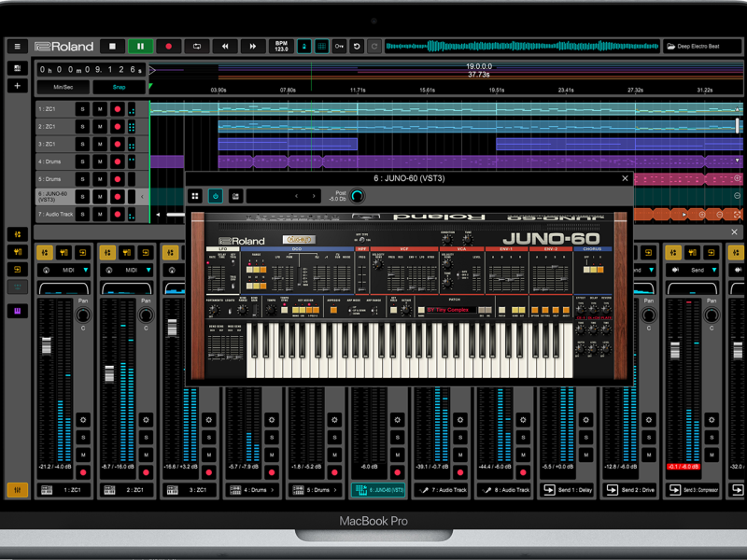Click the key icon in the top toolbar
The image size is (747, 560).
coord(339,46)
